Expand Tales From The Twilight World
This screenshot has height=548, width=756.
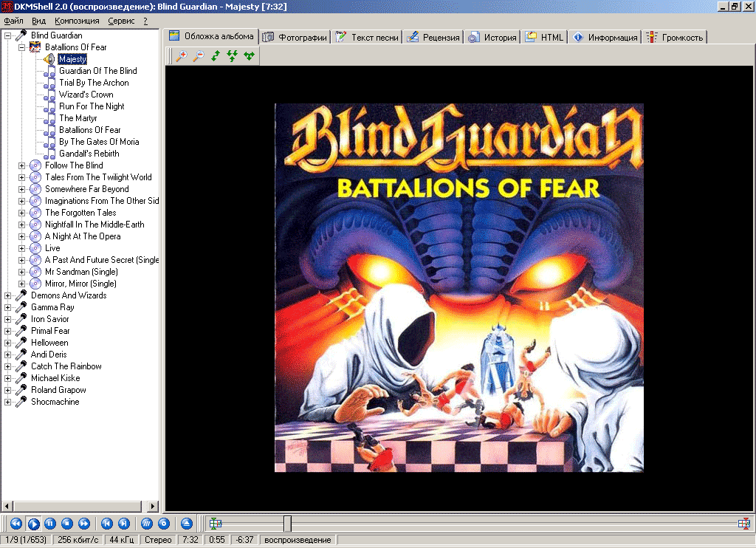point(21,177)
